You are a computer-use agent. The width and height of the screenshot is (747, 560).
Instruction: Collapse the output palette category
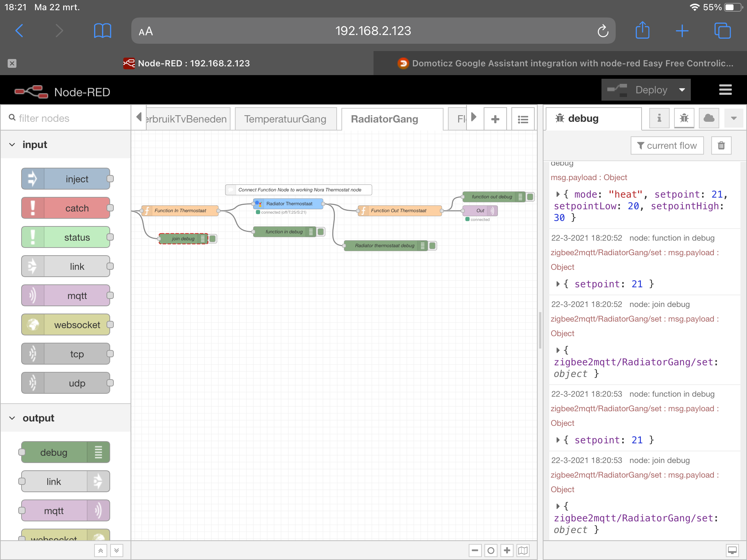(x=66, y=418)
